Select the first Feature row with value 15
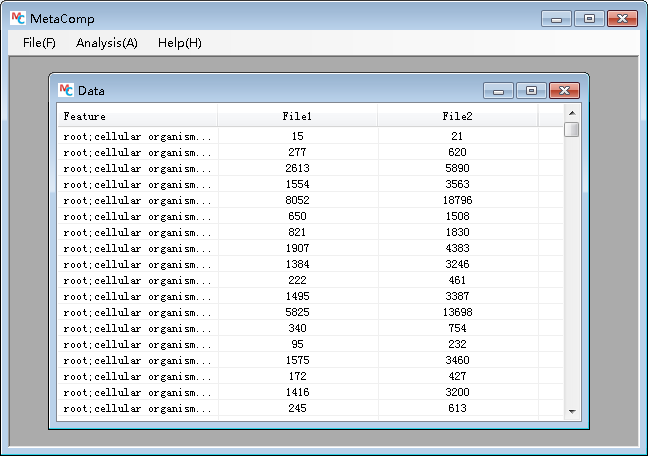Viewport: 648px width, 456px height. click(x=137, y=136)
